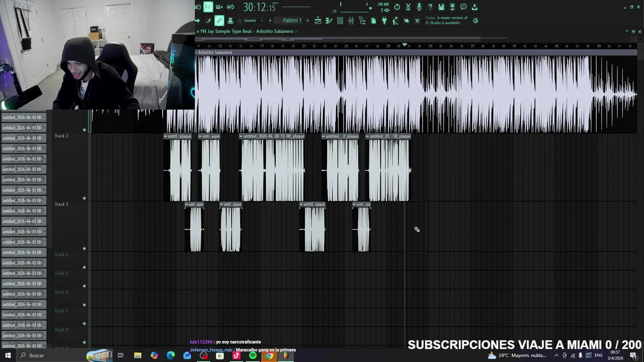
Task: Click the globe online news icon
Action: click(x=475, y=21)
